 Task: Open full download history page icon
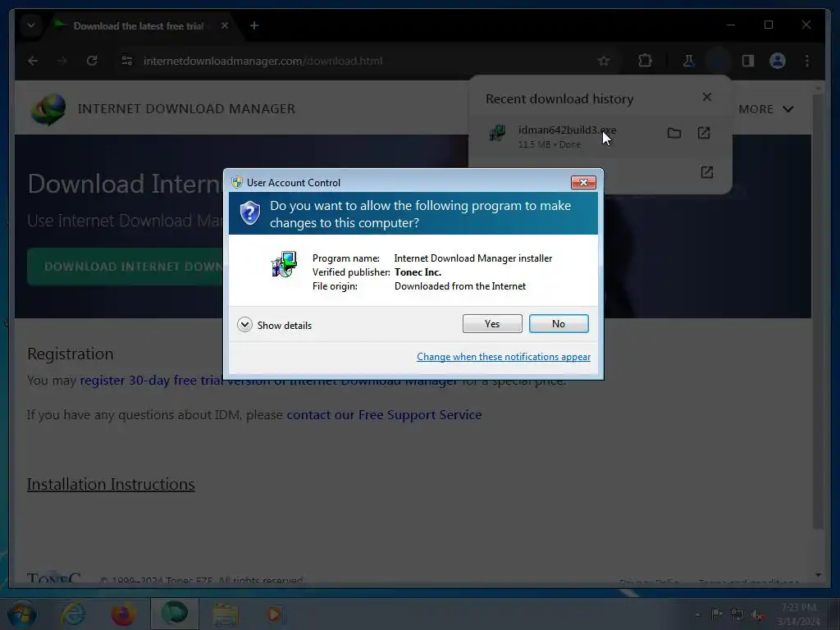click(x=706, y=172)
